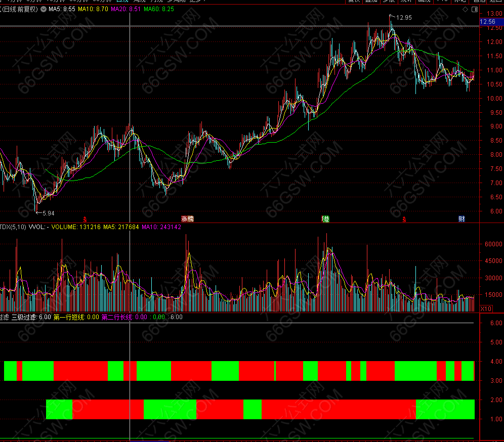Click the red S marker nearest 财

pyautogui.click(x=404, y=219)
